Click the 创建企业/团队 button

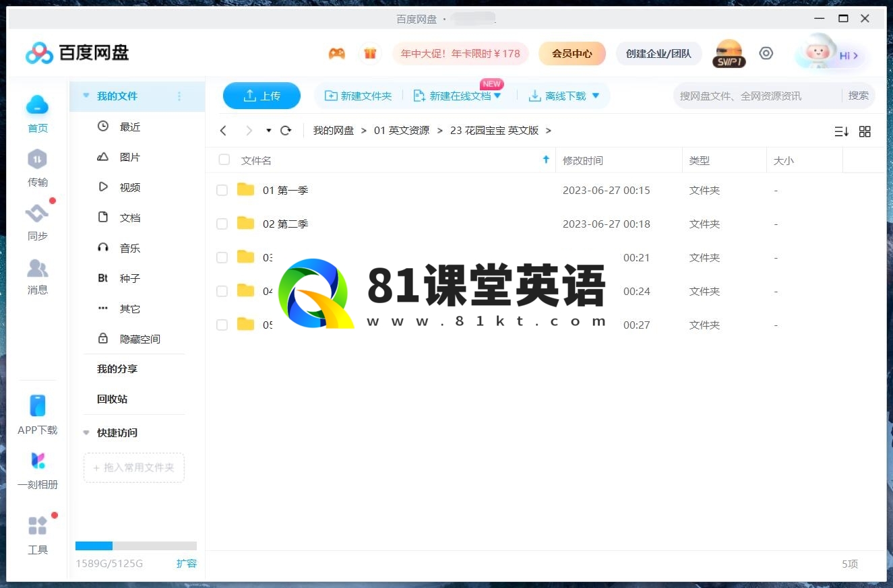(658, 53)
